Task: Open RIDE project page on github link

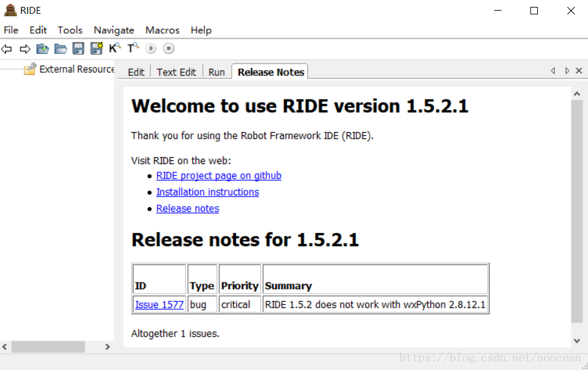Action: coord(219,175)
